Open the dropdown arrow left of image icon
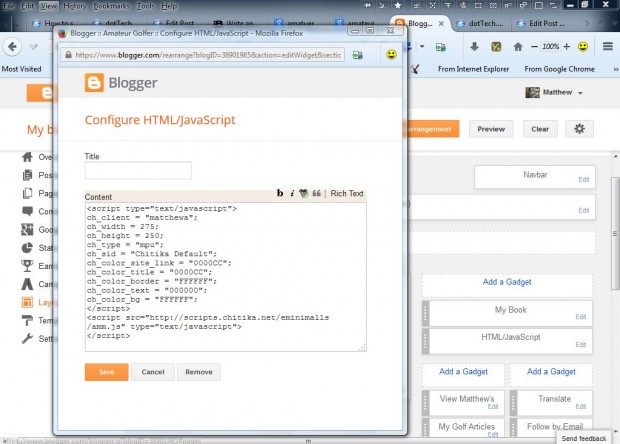Image resolution: width=620 pixels, height=444 pixels. pos(422,47)
